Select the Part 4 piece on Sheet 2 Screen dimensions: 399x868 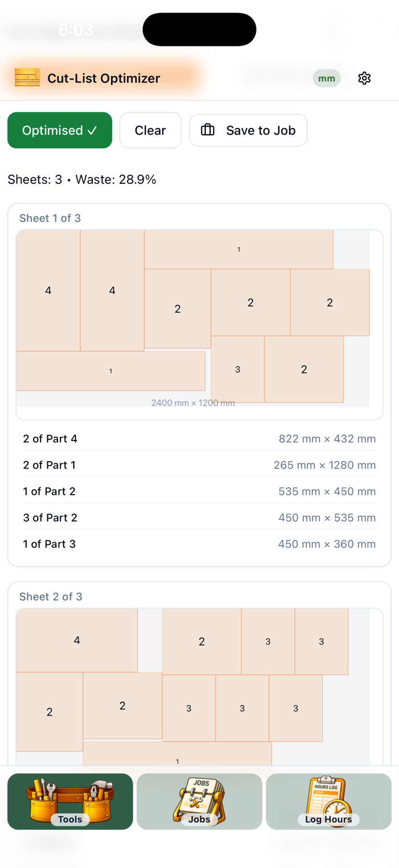click(77, 640)
